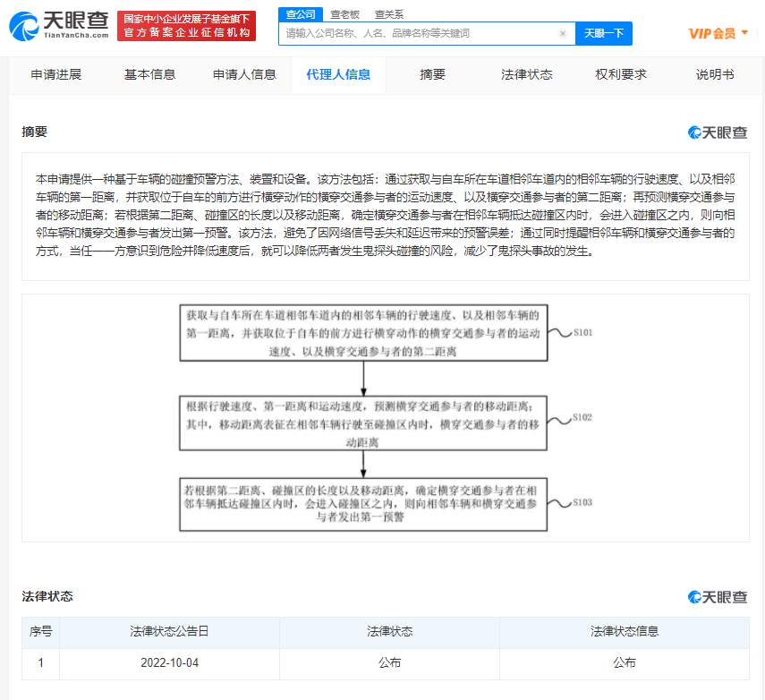765x700 pixels.
Task: Select the 查公司 search tab
Action: click(301, 14)
